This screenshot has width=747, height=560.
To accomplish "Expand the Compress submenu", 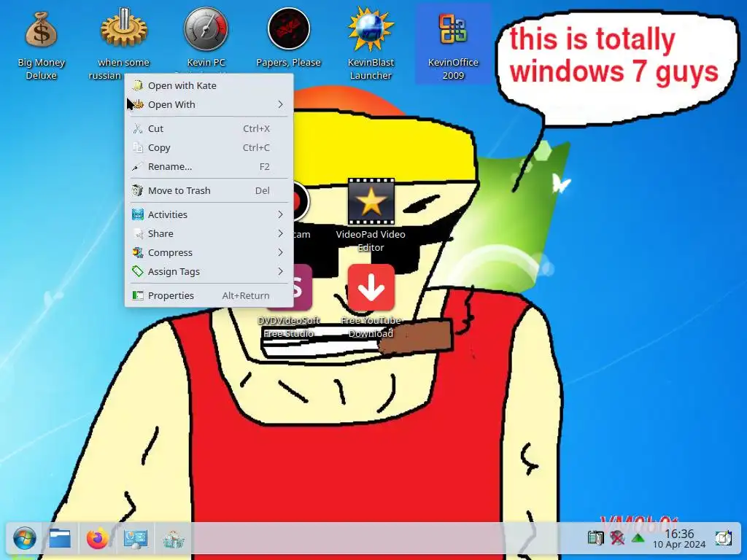I will pyautogui.click(x=209, y=253).
